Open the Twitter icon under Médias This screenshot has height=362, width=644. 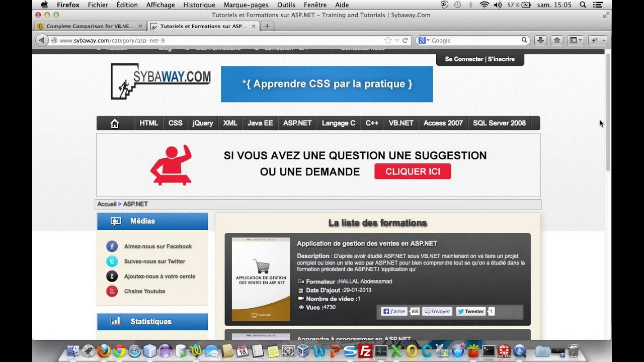tap(112, 261)
